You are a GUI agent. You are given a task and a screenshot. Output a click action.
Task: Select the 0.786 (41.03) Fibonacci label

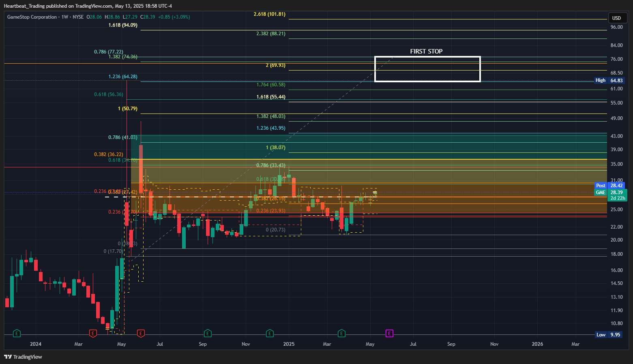(123, 137)
